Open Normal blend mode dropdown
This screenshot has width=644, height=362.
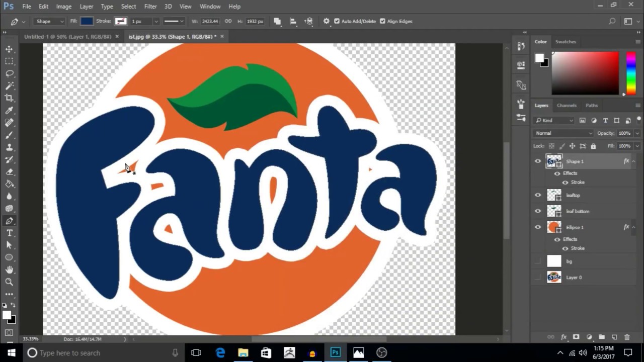tap(563, 133)
